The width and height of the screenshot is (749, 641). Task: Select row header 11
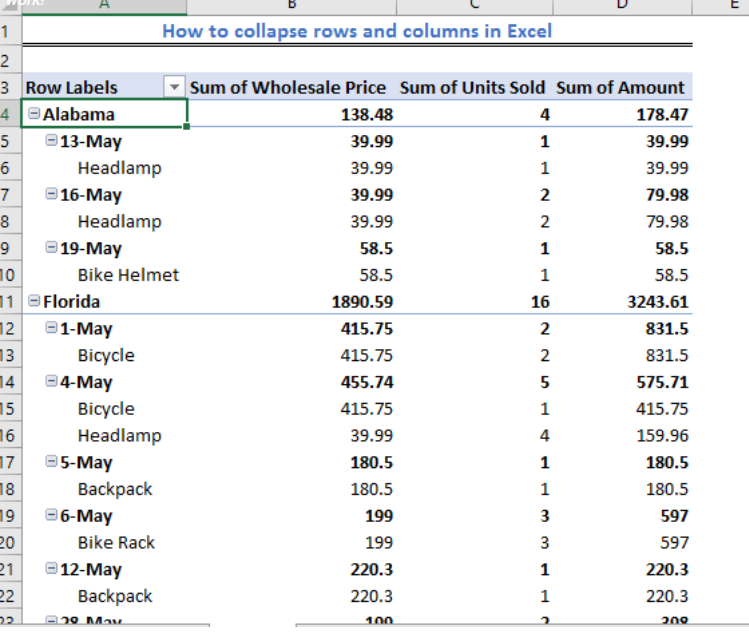(10, 302)
